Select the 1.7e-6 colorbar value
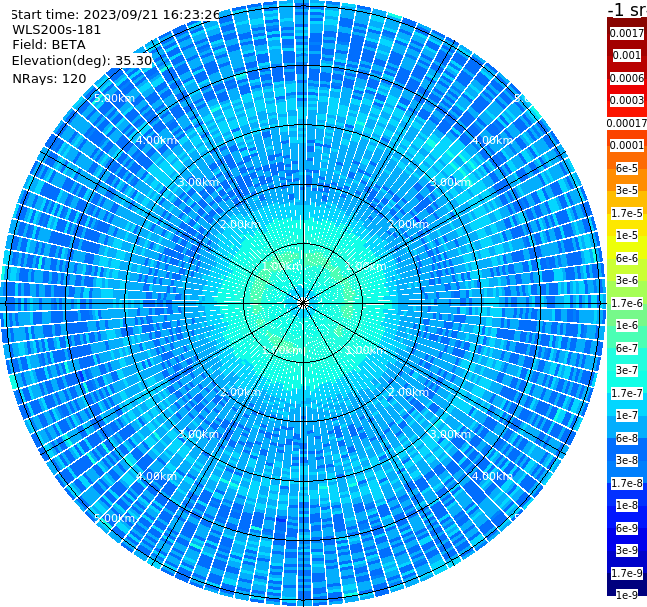647x607 pixels. point(627,303)
